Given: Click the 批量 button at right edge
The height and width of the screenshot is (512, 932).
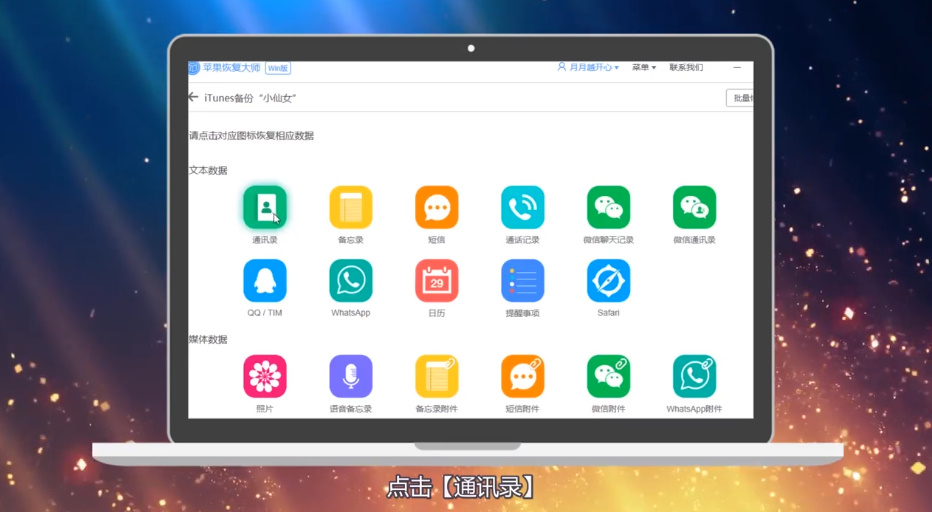Looking at the screenshot, I should (x=740, y=98).
